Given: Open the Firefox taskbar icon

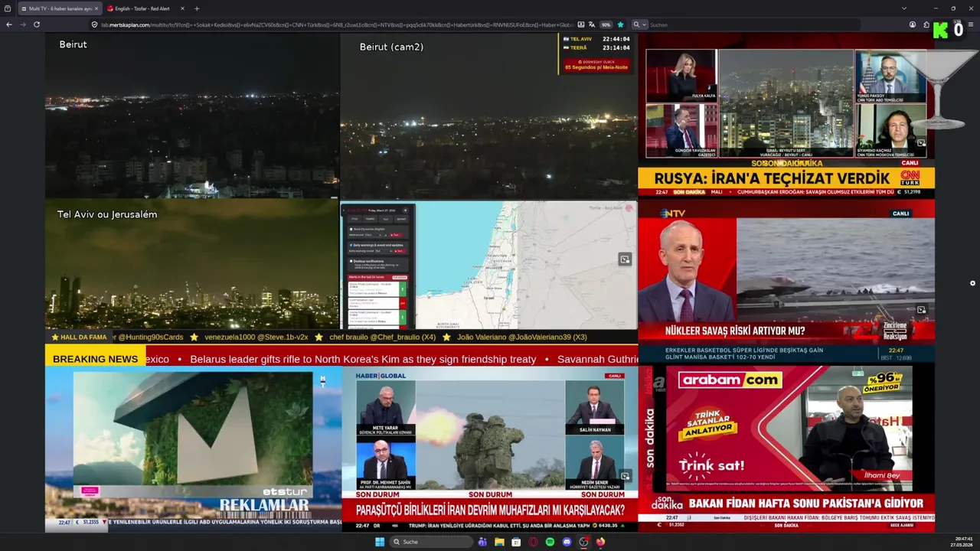Looking at the screenshot, I should point(600,542).
